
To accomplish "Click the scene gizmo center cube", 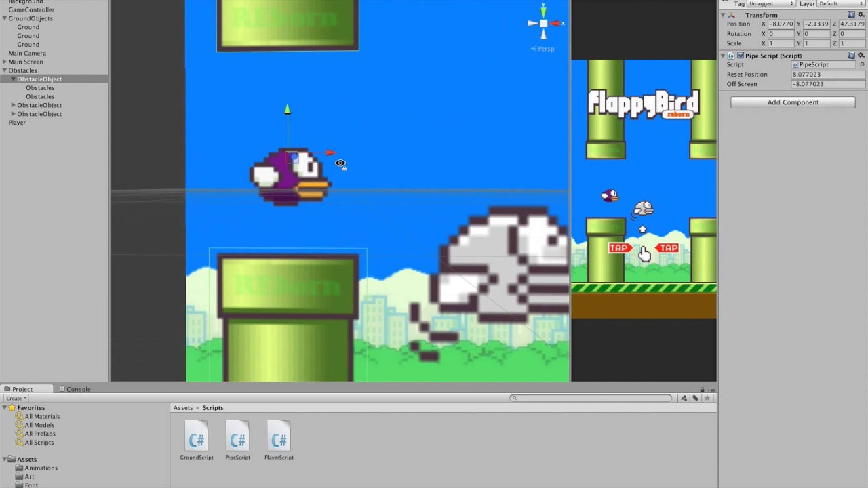I will (543, 24).
